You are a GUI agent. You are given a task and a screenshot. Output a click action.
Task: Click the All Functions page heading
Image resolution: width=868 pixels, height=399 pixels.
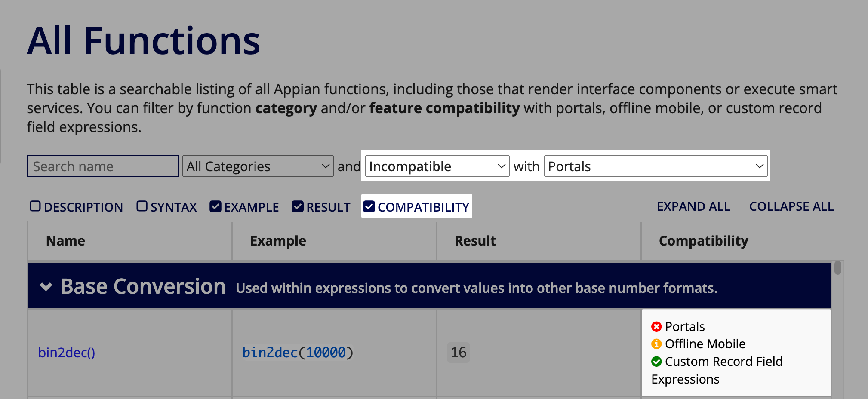[x=144, y=41]
